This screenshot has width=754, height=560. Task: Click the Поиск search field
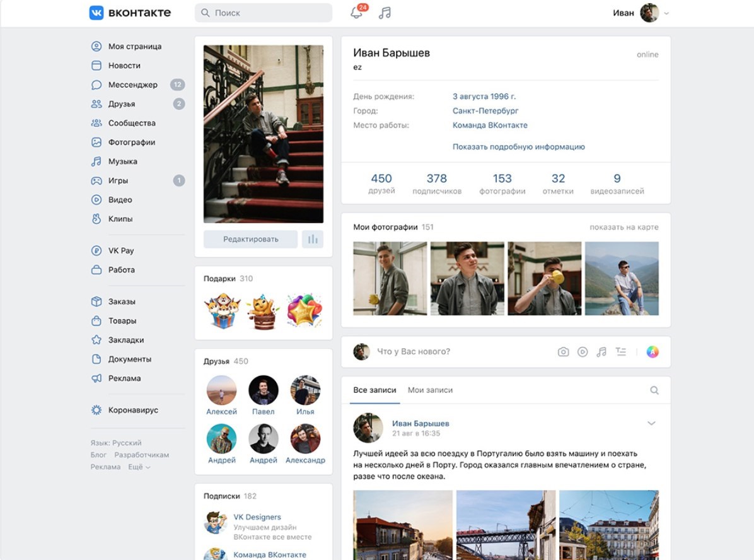point(264,13)
